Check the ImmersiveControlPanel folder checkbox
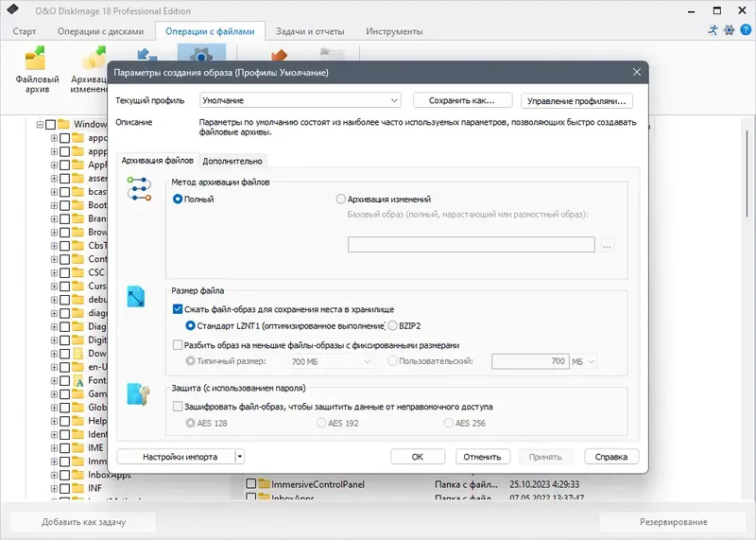The width and height of the screenshot is (756, 540). [x=250, y=483]
